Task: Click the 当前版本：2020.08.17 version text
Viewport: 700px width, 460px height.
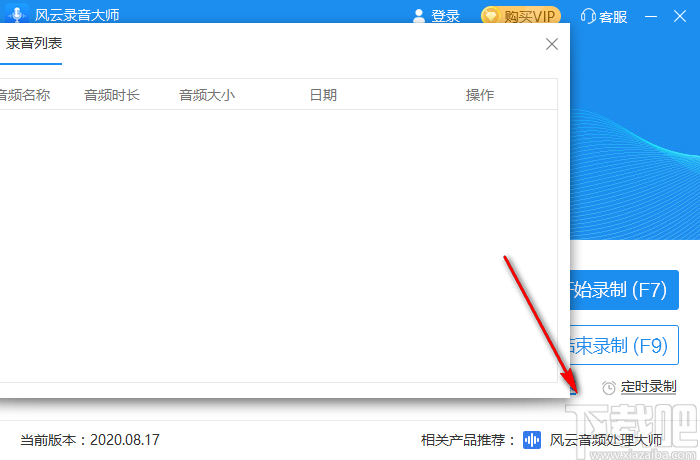Action: (90, 440)
